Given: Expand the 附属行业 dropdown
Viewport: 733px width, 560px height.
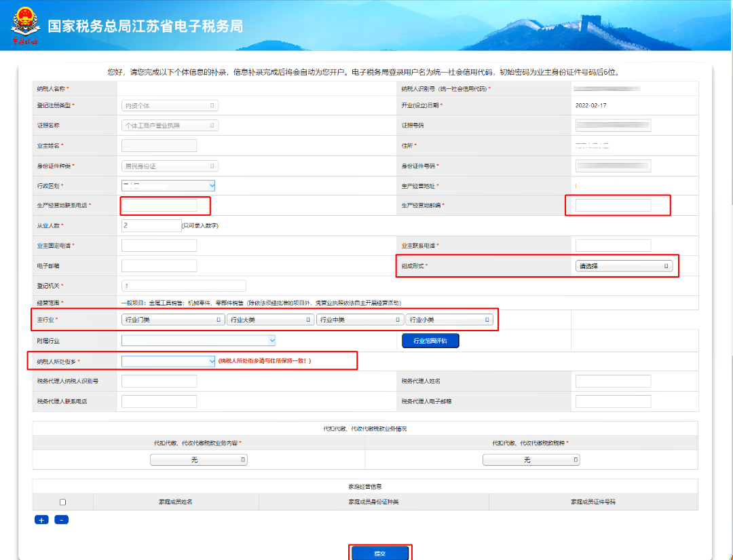Looking at the screenshot, I should tap(198, 341).
